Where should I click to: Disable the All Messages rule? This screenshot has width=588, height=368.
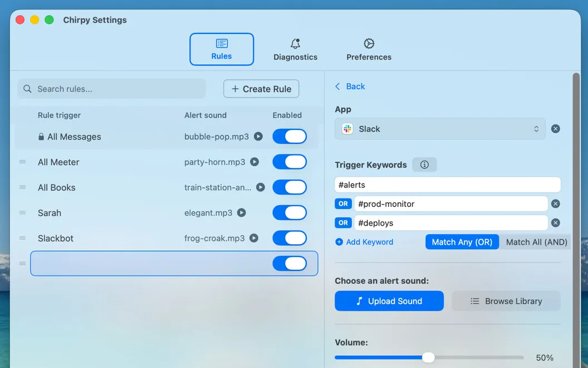pyautogui.click(x=290, y=136)
